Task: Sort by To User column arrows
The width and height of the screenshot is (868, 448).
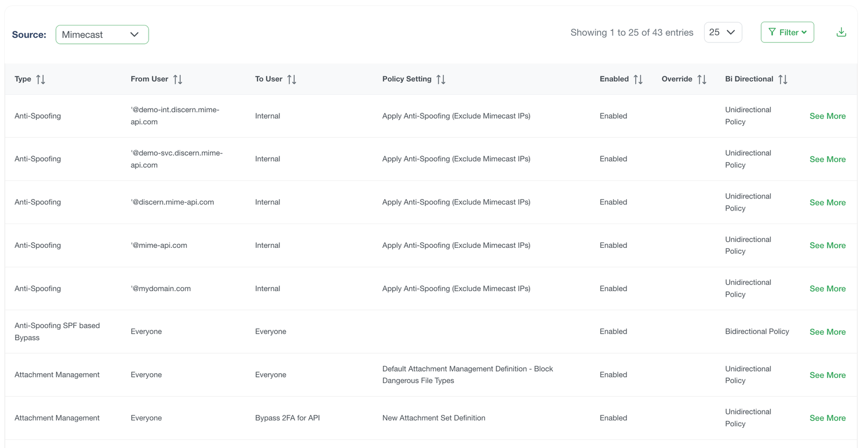Action: [x=292, y=79]
